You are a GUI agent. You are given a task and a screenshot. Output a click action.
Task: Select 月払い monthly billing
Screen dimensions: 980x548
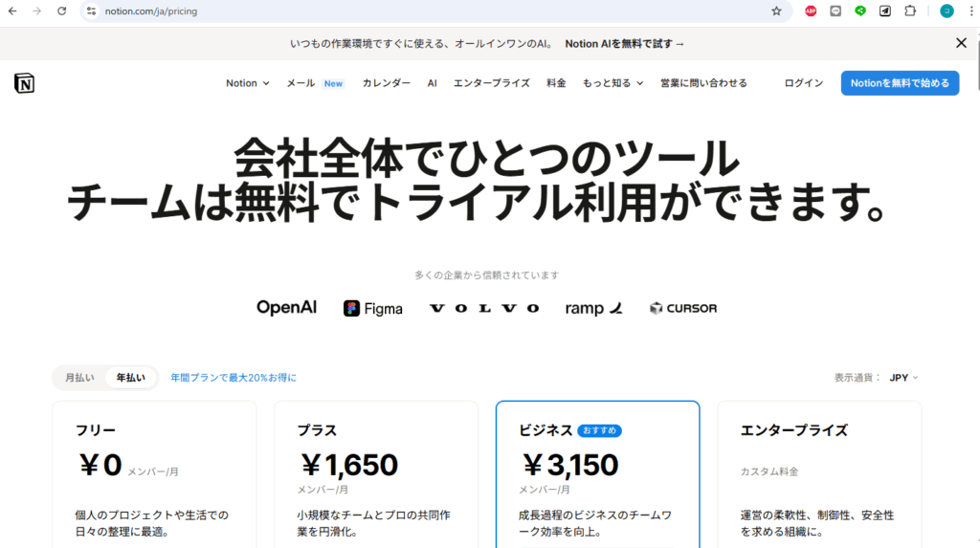(80, 378)
